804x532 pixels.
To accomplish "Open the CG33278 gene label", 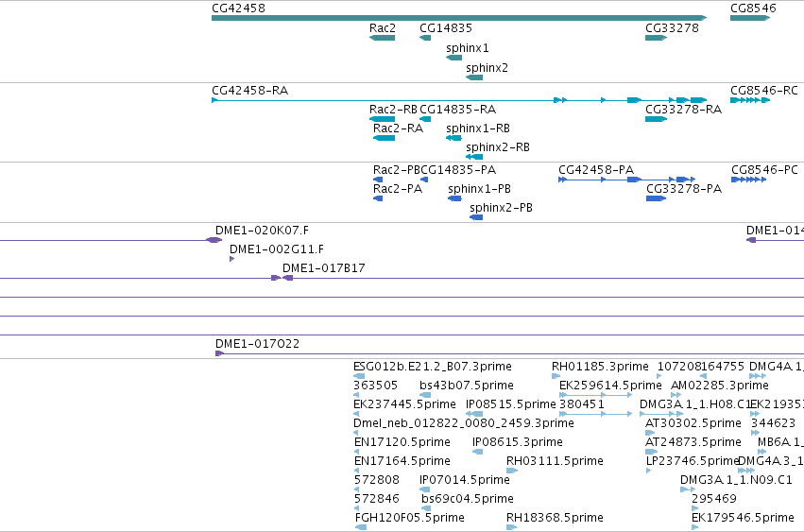I will point(672,28).
